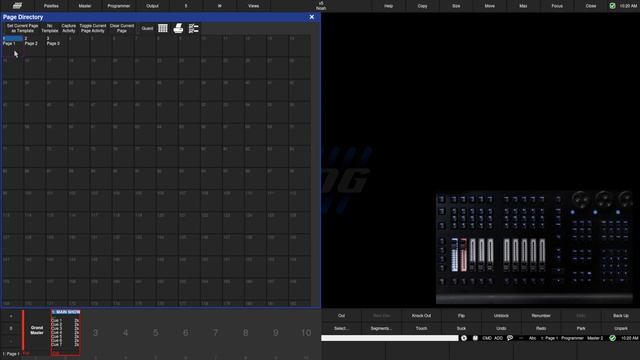Select Page 3 in directory

[x=57, y=46]
